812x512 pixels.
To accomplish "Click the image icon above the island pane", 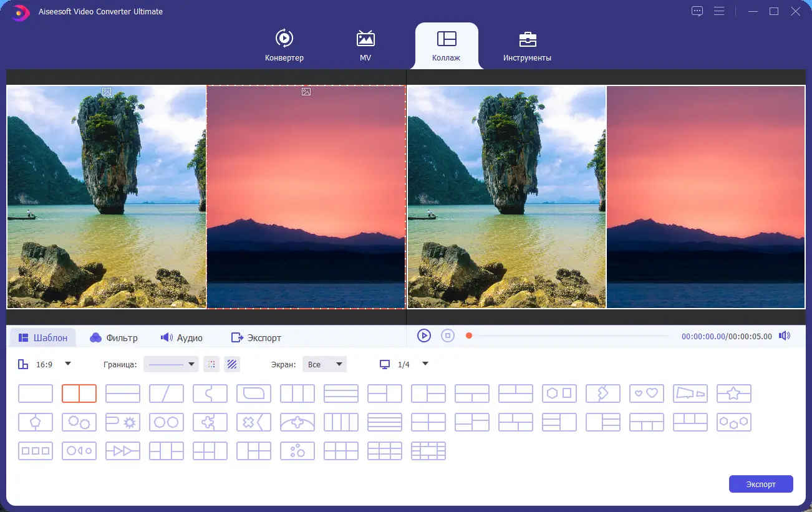I will point(107,92).
